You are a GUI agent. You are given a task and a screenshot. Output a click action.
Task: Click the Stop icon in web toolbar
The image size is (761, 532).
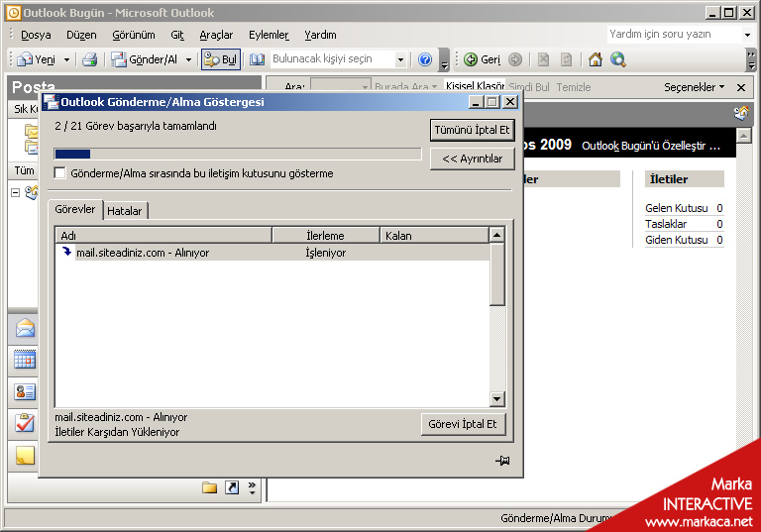[544, 59]
